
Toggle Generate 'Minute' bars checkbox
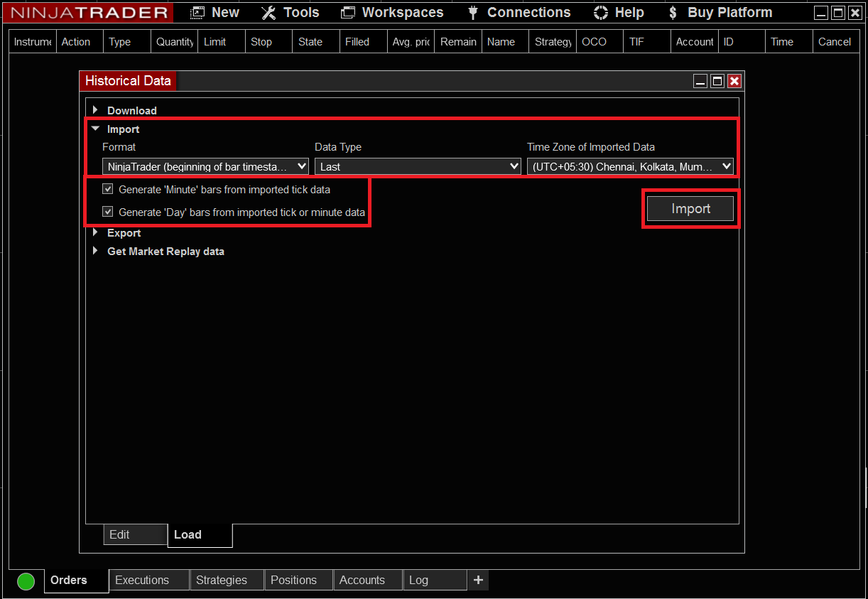(x=108, y=189)
